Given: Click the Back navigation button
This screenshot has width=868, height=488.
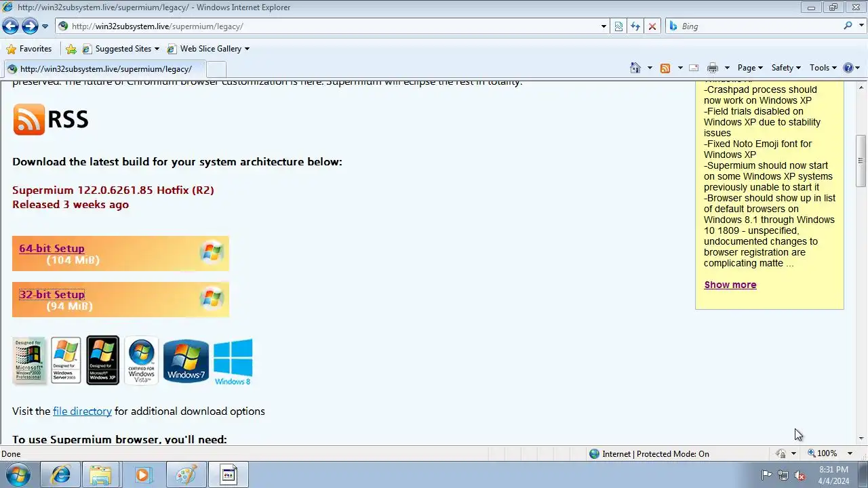Looking at the screenshot, I should 10,26.
